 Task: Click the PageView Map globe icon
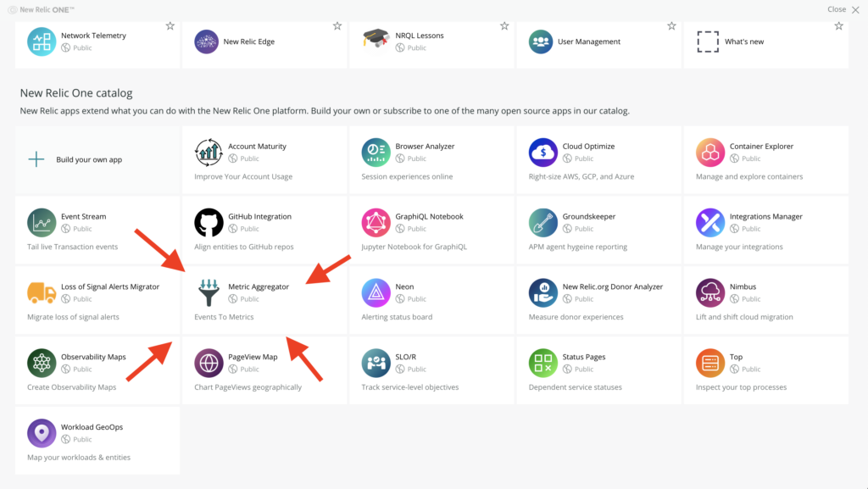(209, 363)
